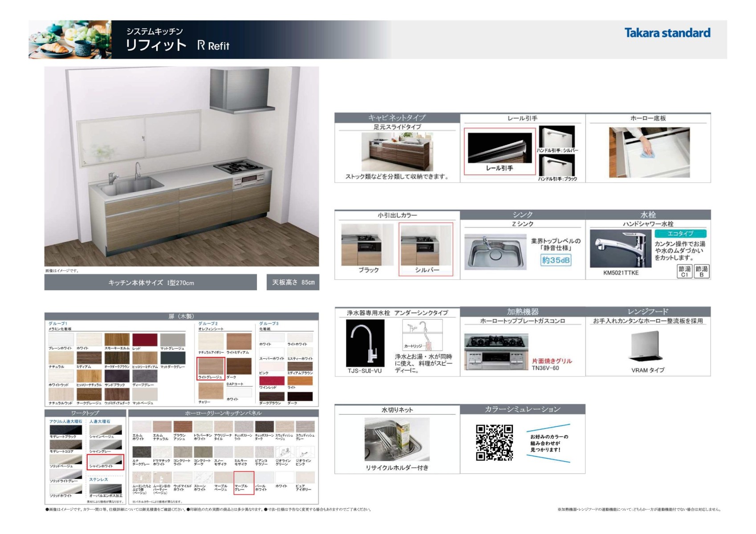Click the R Refit brand logo
Image resolution: width=756 pixels, height=534 pixels.
[213, 45]
